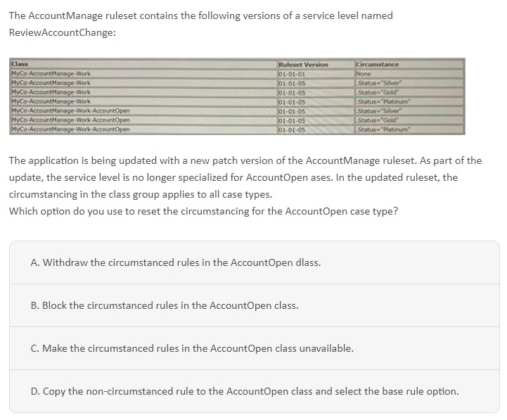Screen dimensions: 507x420
Task: Click the second Status="Gold" circumstance cell
Action: (378, 120)
